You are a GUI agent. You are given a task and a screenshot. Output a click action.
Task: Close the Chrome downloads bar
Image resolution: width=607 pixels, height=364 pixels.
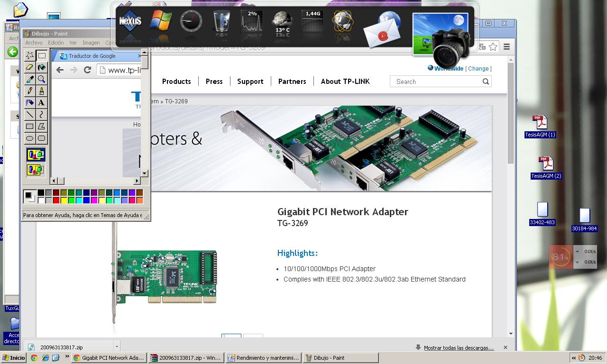pos(505,347)
